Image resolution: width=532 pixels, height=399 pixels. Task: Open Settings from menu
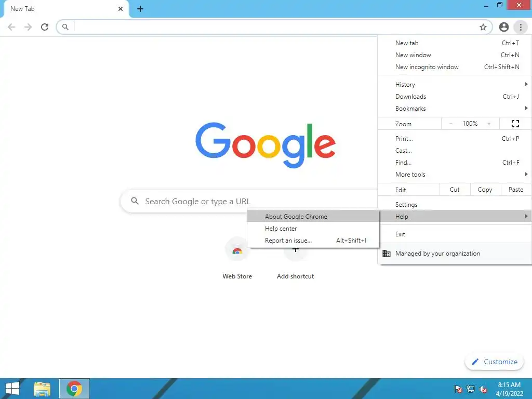point(455,205)
